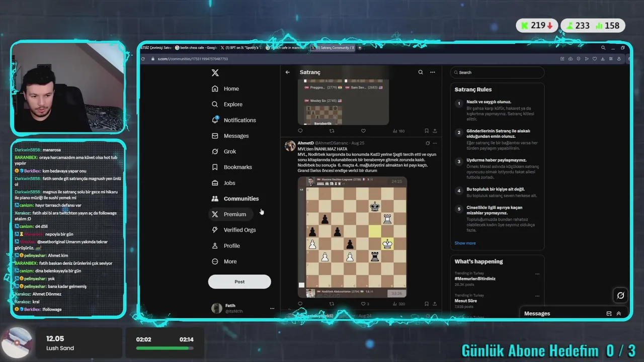
Task: Like the post with 180 views
Action: pyautogui.click(x=363, y=131)
